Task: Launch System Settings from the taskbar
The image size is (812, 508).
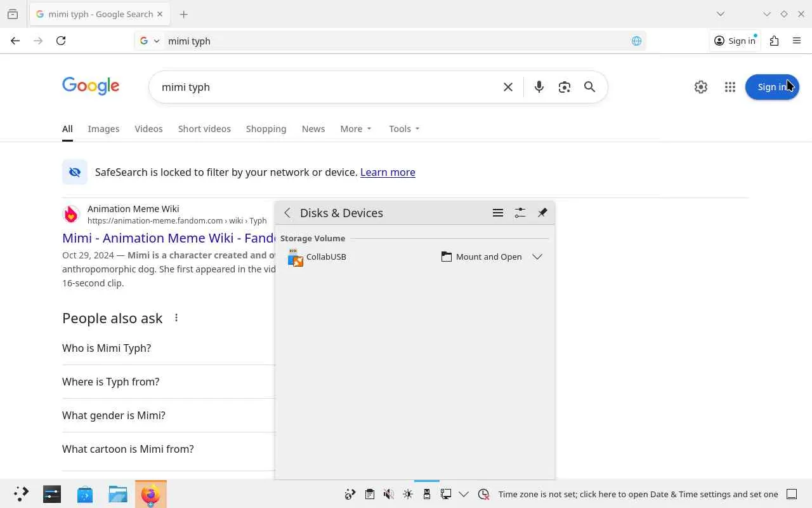Action: click(x=52, y=494)
